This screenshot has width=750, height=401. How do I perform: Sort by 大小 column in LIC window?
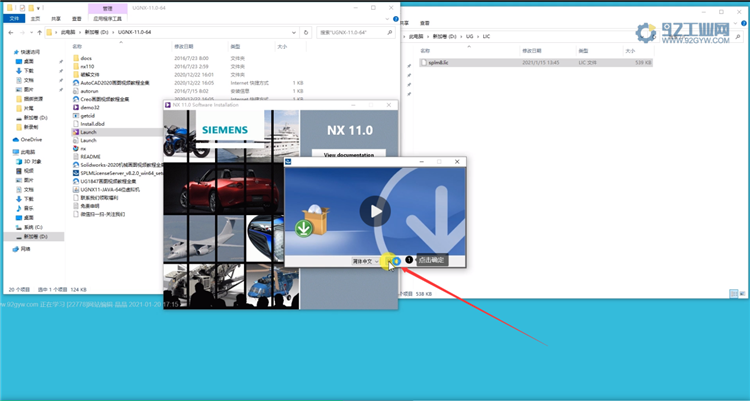630,51
